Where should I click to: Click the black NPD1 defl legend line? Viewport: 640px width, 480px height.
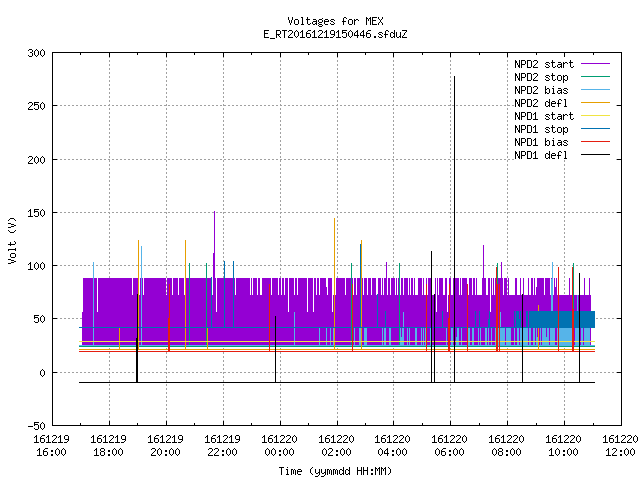[x=595, y=155]
